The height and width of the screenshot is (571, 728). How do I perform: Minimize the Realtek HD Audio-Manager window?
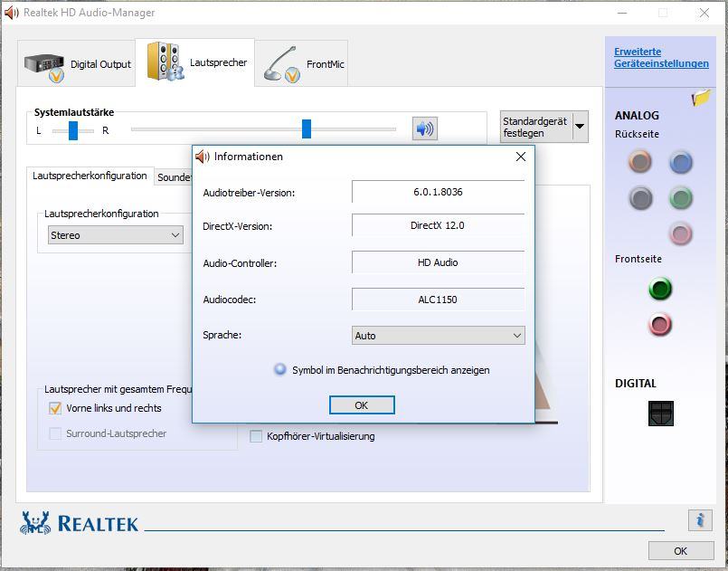click(621, 13)
